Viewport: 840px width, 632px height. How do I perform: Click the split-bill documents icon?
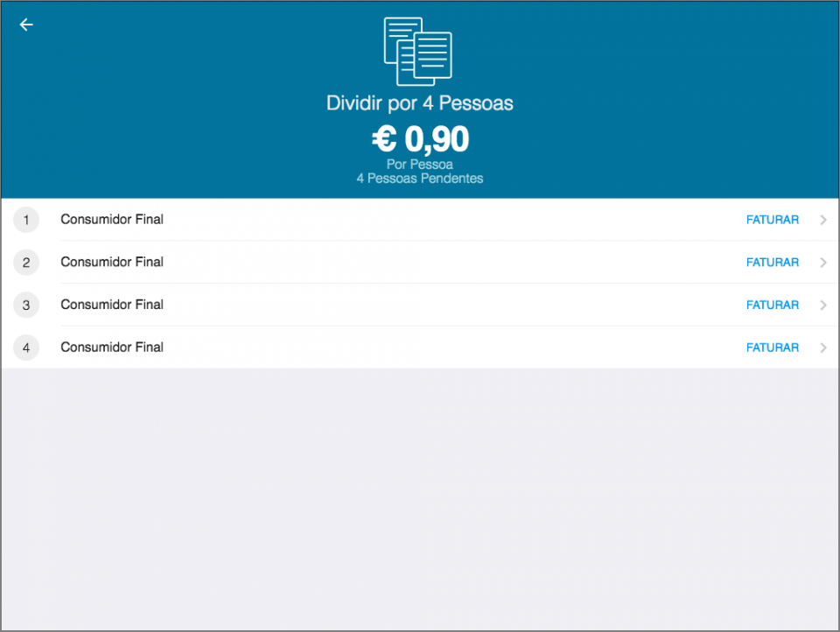[418, 51]
